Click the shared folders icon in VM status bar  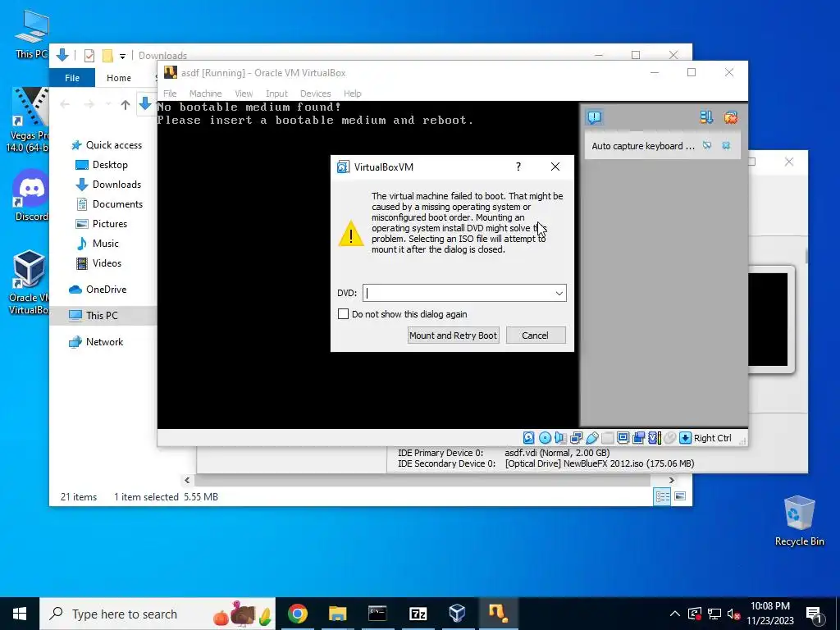click(607, 438)
